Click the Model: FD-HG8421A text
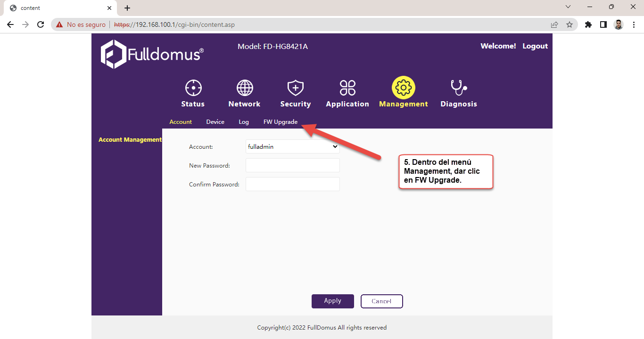The image size is (644, 339). click(272, 47)
